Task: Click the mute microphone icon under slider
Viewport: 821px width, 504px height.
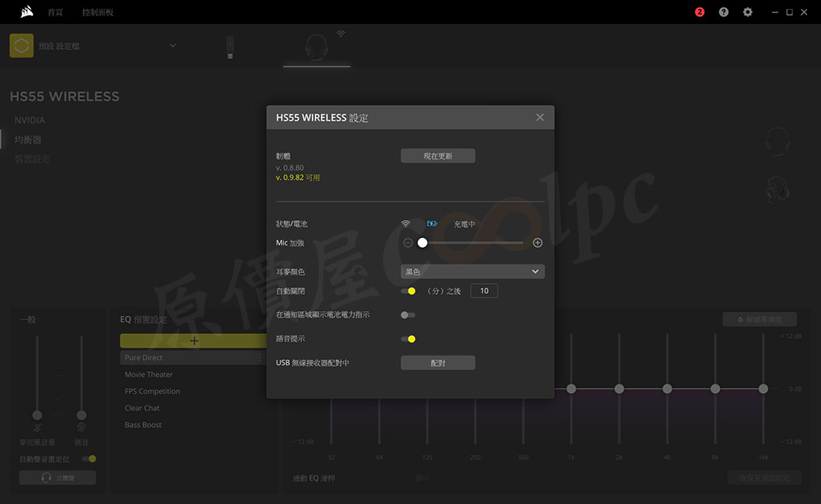Action: click(x=37, y=428)
